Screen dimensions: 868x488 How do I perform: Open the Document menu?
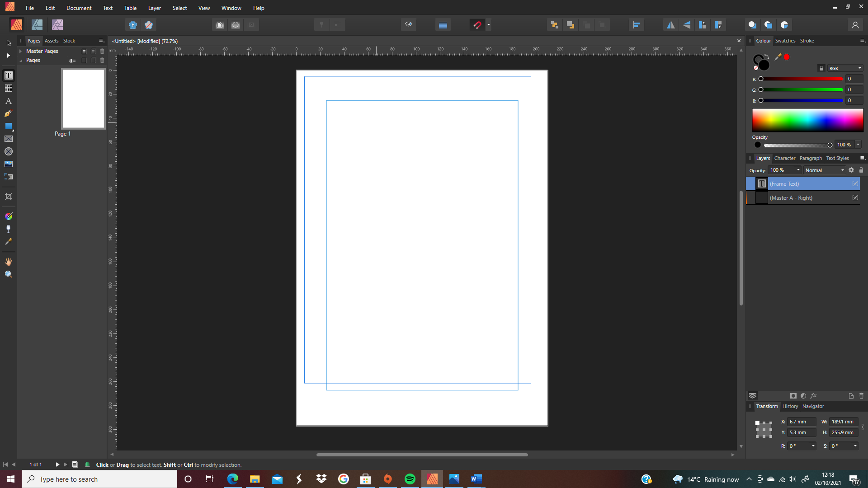click(79, 8)
